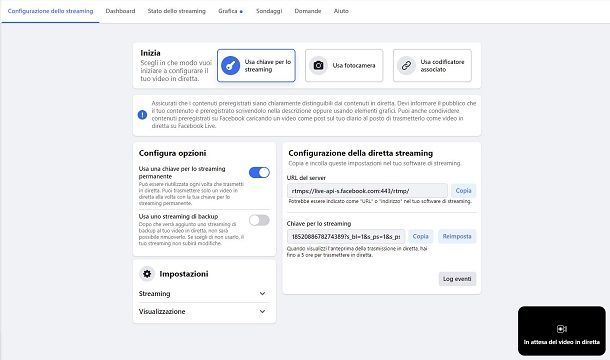The height and width of the screenshot is (360, 610).
Task: Copy the streaming key with Copia
Action: 421,236
